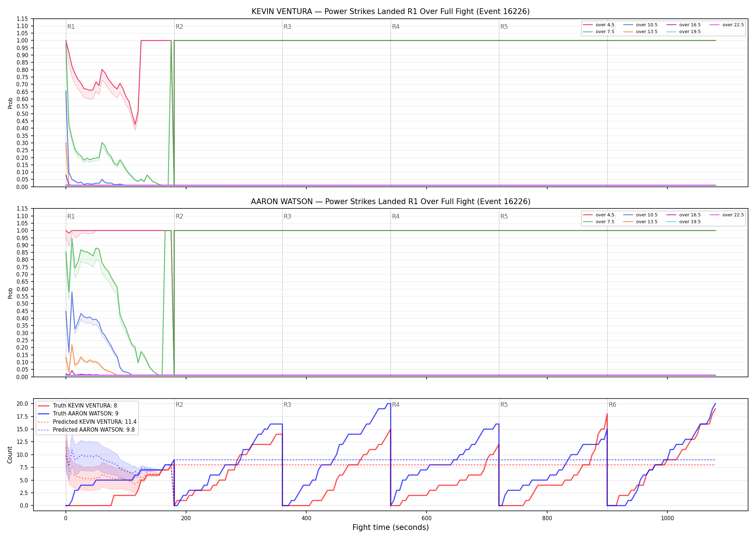Select 'over 19.5' legend entry in Aaron Watson chart
The height and width of the screenshot is (540, 756).
(683, 222)
